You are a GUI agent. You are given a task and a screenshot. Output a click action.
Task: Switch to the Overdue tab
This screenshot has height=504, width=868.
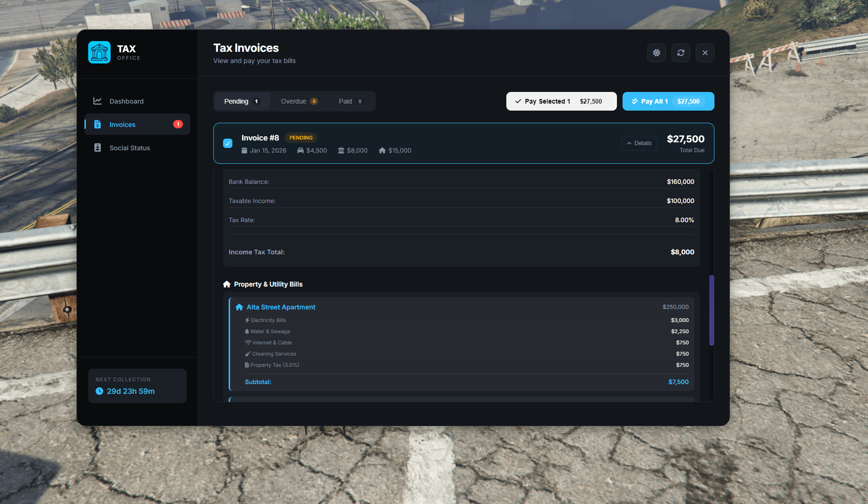(299, 101)
